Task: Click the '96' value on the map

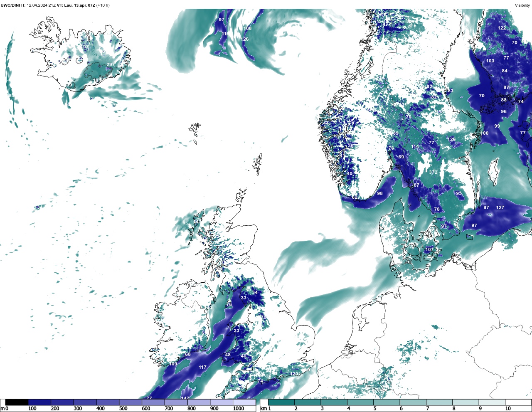Action: point(504,111)
